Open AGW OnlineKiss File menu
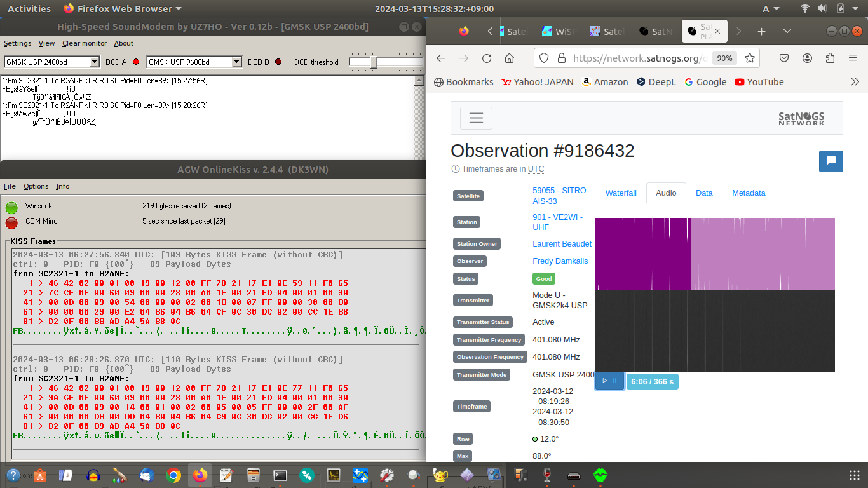 [x=10, y=186]
